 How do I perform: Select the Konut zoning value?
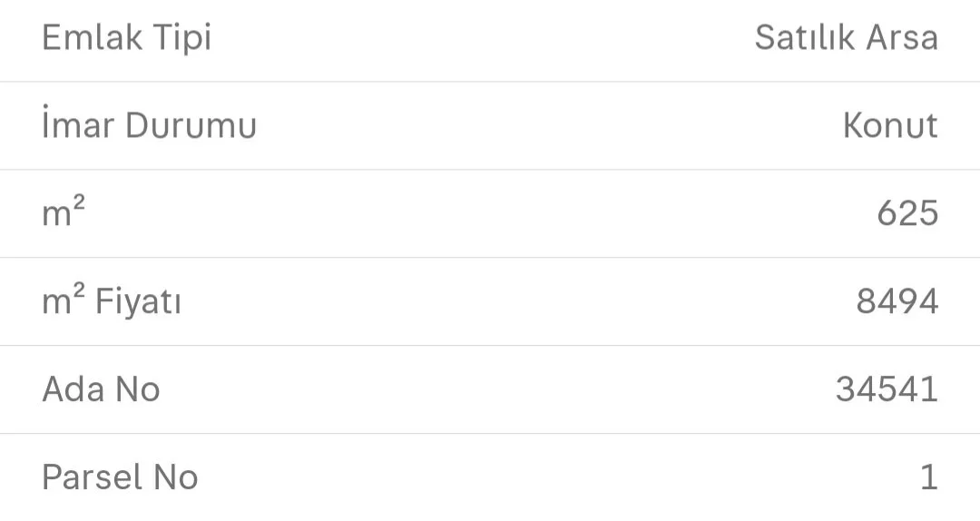[x=889, y=125]
